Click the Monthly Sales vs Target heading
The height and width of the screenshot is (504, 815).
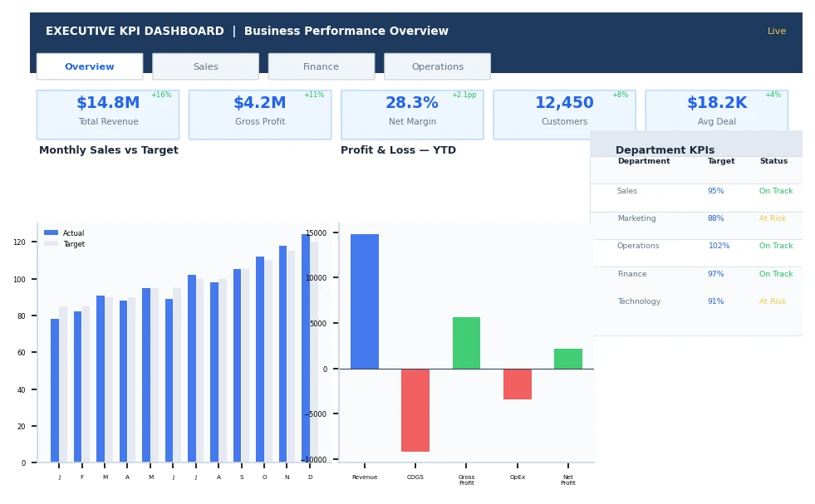(x=109, y=150)
